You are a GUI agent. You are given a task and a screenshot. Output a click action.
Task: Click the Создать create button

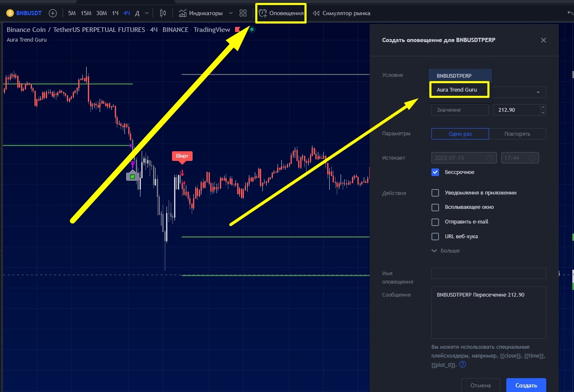(x=526, y=385)
